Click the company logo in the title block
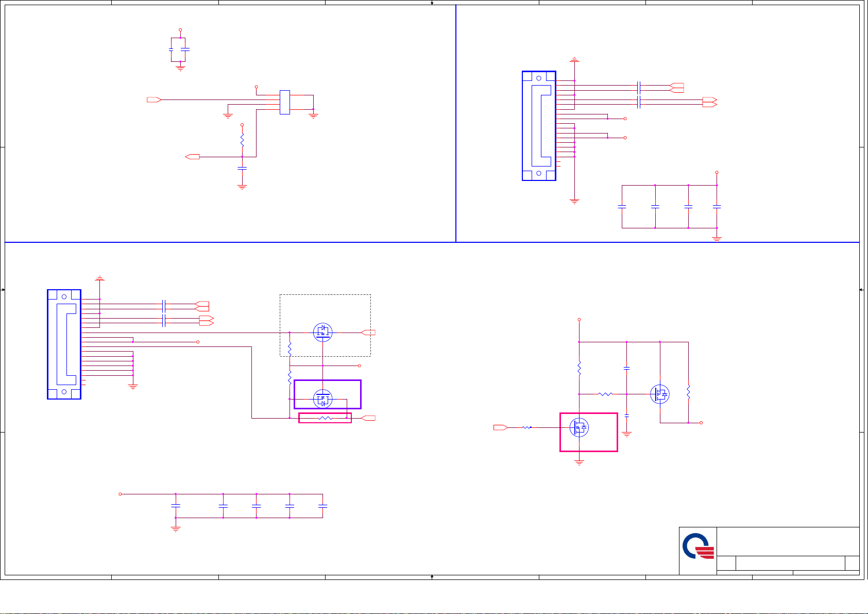Screen dimensions: 868x614 point(699,546)
